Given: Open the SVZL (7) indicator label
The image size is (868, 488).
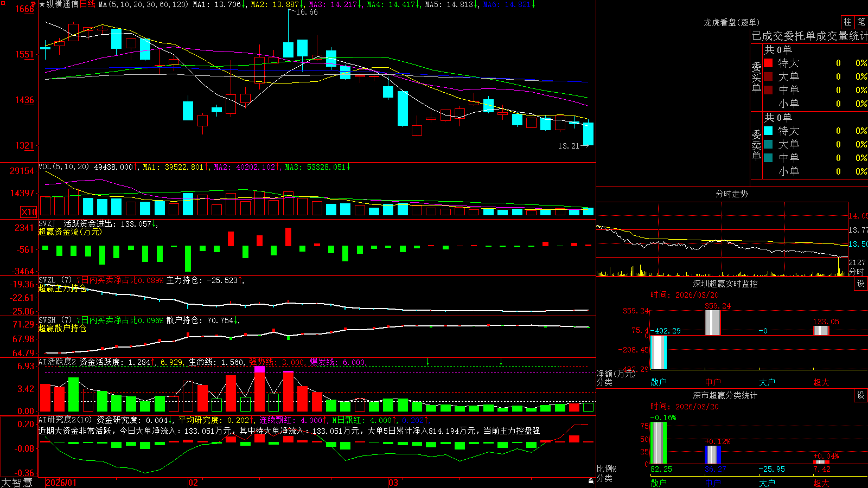Looking at the screenshot, I should 55,280.
